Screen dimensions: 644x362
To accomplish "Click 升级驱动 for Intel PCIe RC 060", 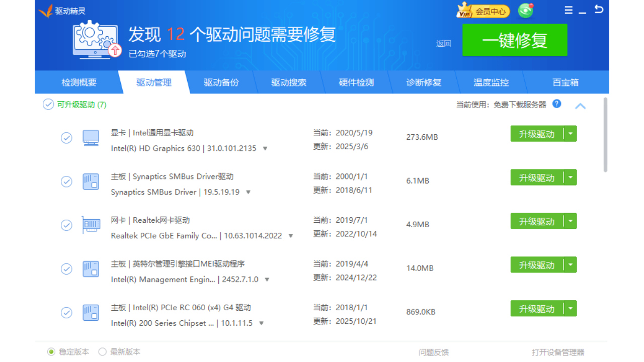I will [x=537, y=309].
